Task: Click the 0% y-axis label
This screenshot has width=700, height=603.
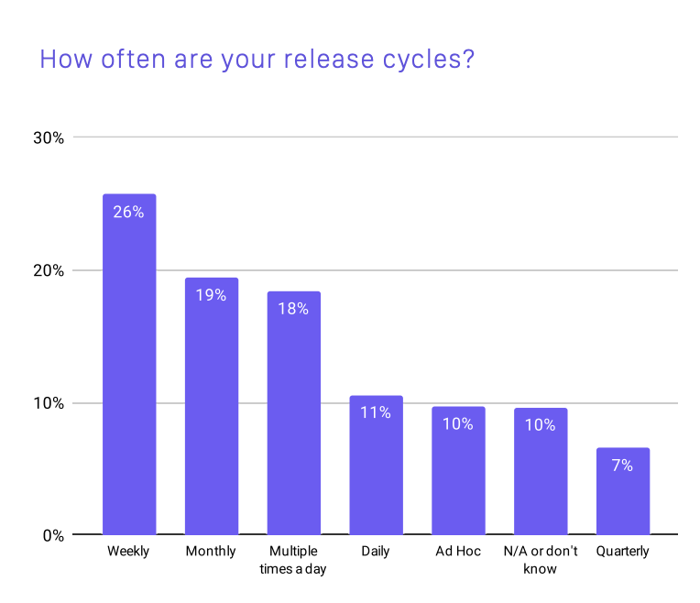Action: (52, 535)
